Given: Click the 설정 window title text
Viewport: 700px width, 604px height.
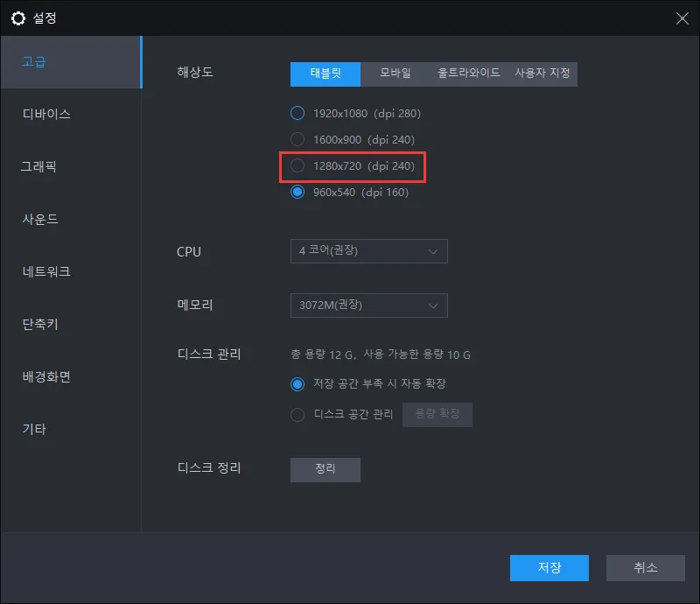Looking at the screenshot, I should coord(45,18).
